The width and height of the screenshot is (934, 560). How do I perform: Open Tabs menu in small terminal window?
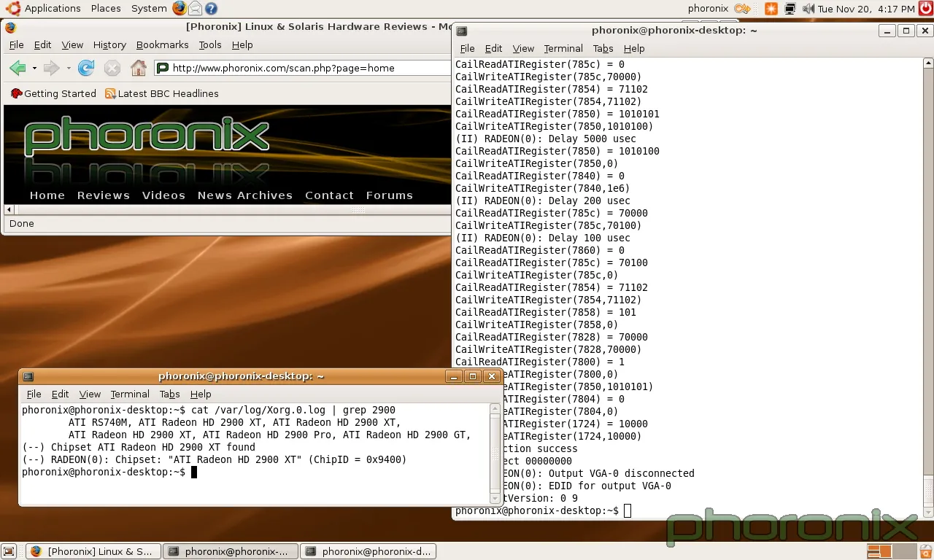click(169, 394)
